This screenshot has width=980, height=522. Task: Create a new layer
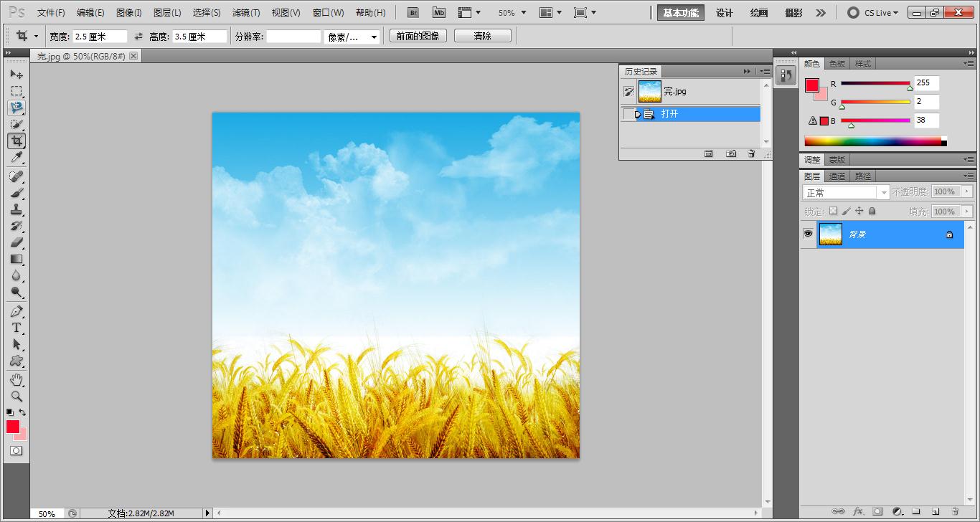(x=935, y=511)
